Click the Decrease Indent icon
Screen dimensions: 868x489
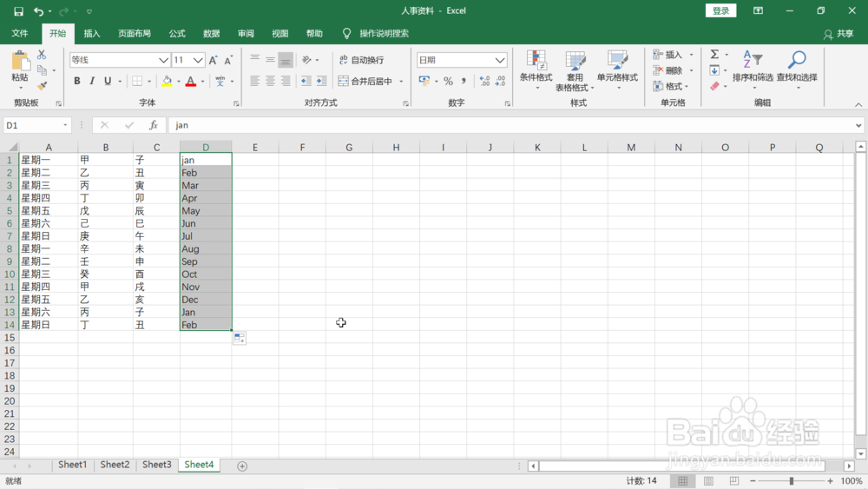306,81
